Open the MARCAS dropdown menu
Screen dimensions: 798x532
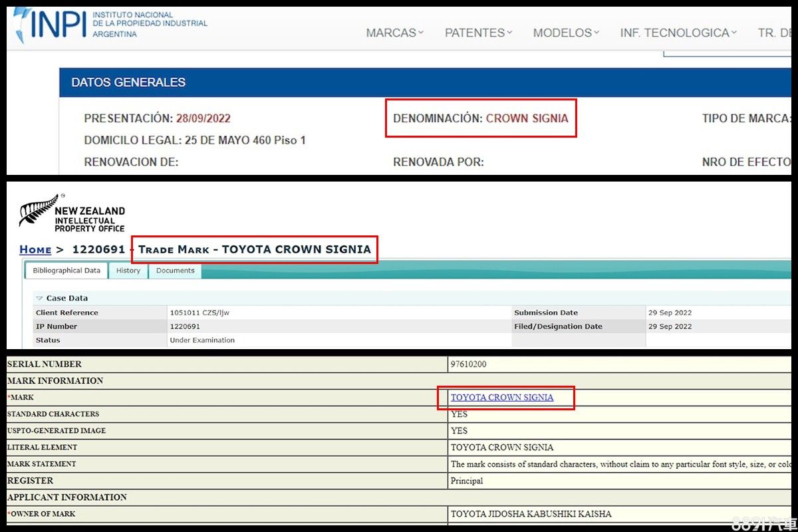coord(394,33)
